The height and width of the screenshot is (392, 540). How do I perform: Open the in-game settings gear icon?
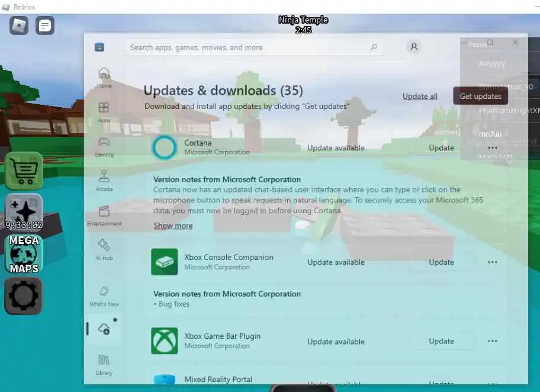(24, 296)
